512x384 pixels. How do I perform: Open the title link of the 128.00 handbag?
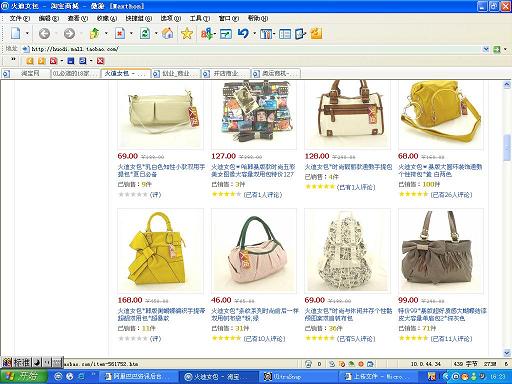point(348,166)
